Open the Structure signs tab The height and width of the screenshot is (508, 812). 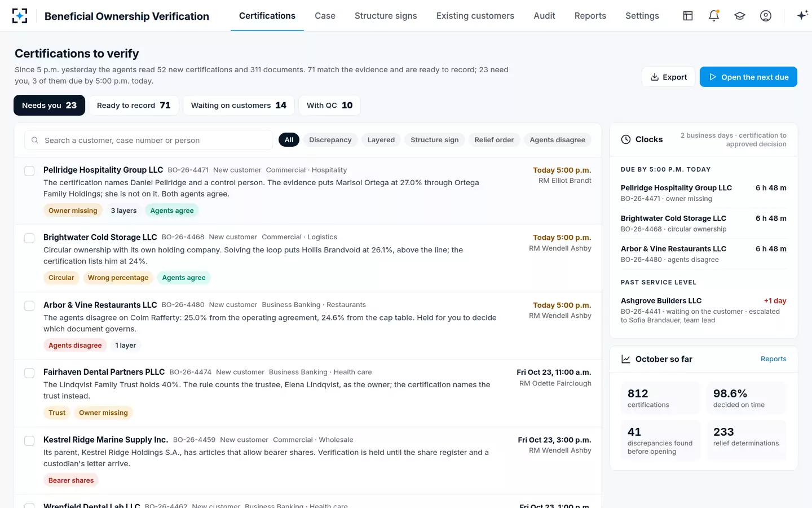click(x=386, y=16)
